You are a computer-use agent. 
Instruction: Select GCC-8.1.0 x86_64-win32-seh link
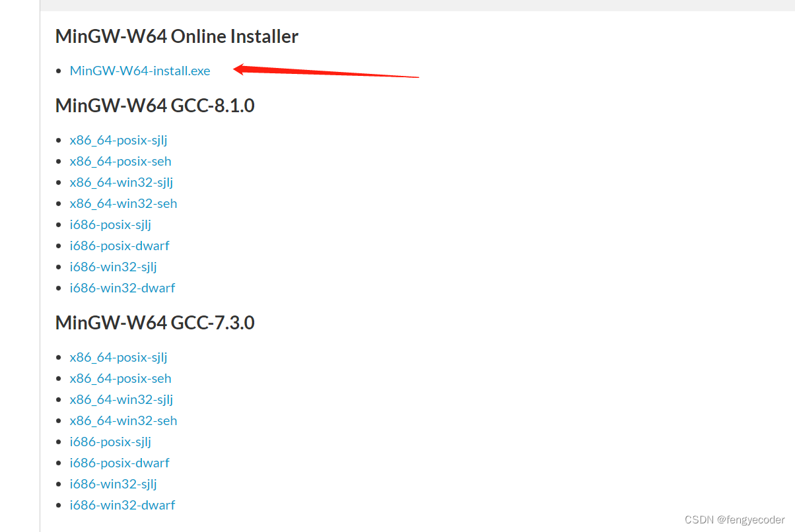click(123, 203)
